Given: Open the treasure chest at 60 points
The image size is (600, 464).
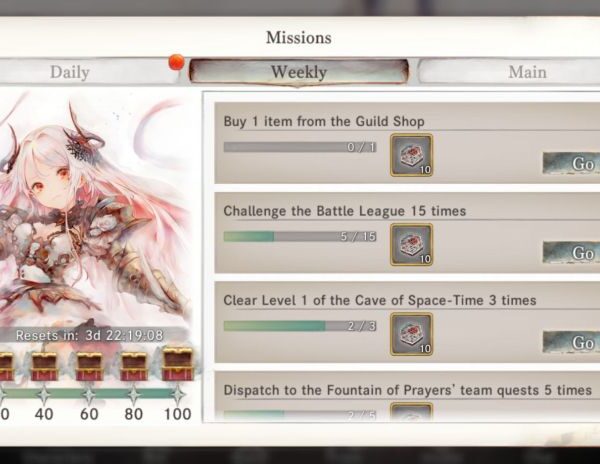Looking at the screenshot, I should (x=89, y=366).
